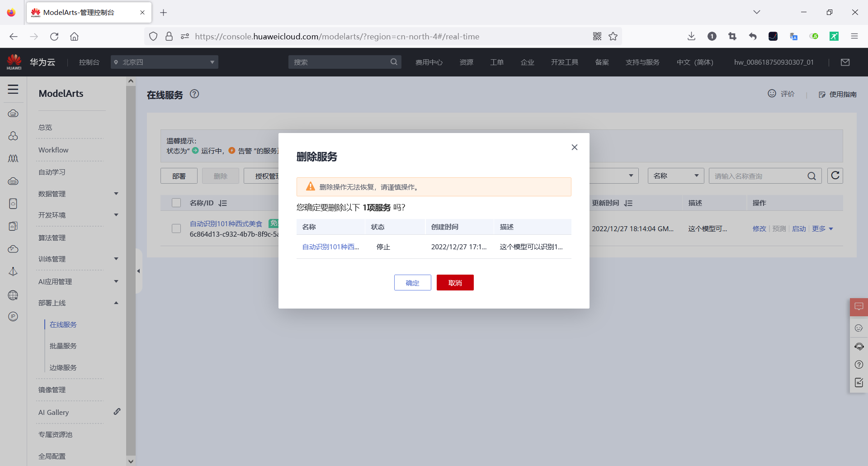Image resolution: width=868 pixels, height=466 pixels.
Task: Open the service link 自动识别101种西... in dialog
Action: pyautogui.click(x=330, y=247)
